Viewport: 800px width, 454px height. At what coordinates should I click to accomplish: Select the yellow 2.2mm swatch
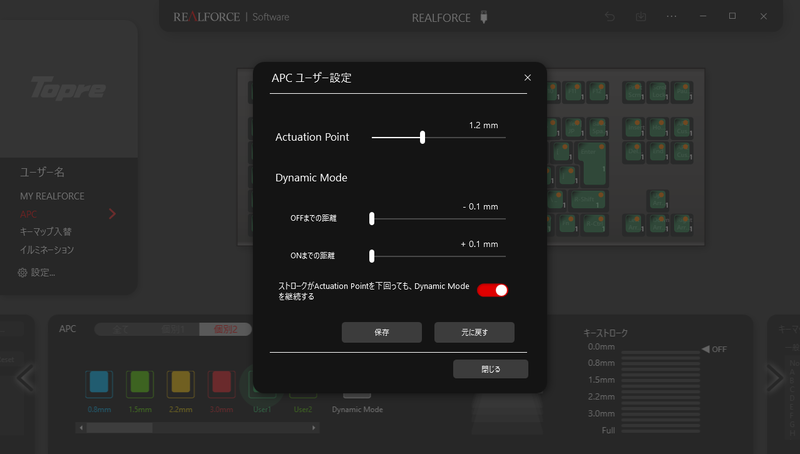(x=181, y=384)
